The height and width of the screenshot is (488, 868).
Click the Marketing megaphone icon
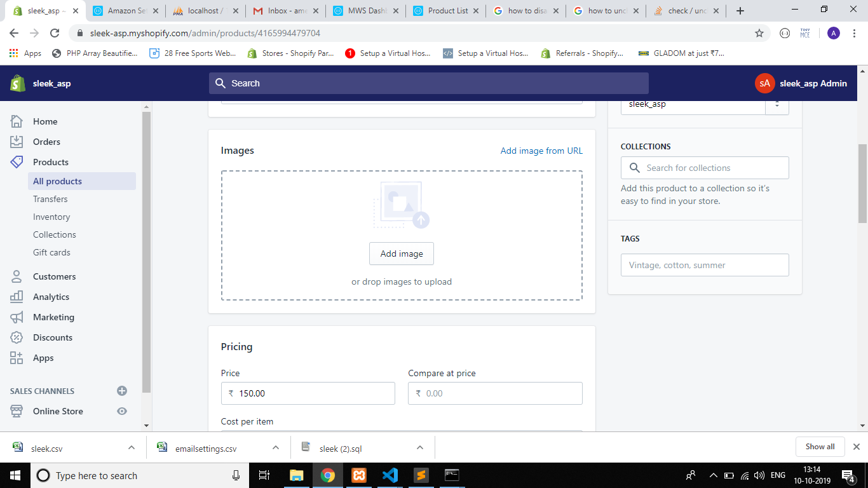17,317
